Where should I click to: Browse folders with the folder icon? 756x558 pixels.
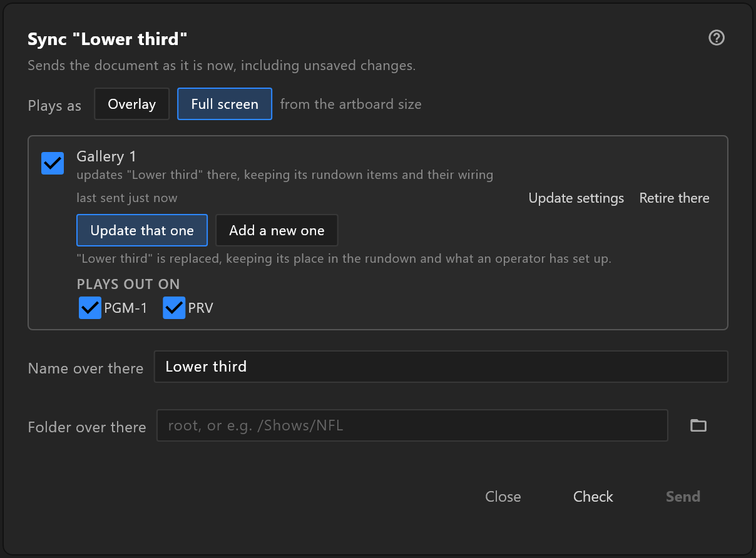coord(698,426)
